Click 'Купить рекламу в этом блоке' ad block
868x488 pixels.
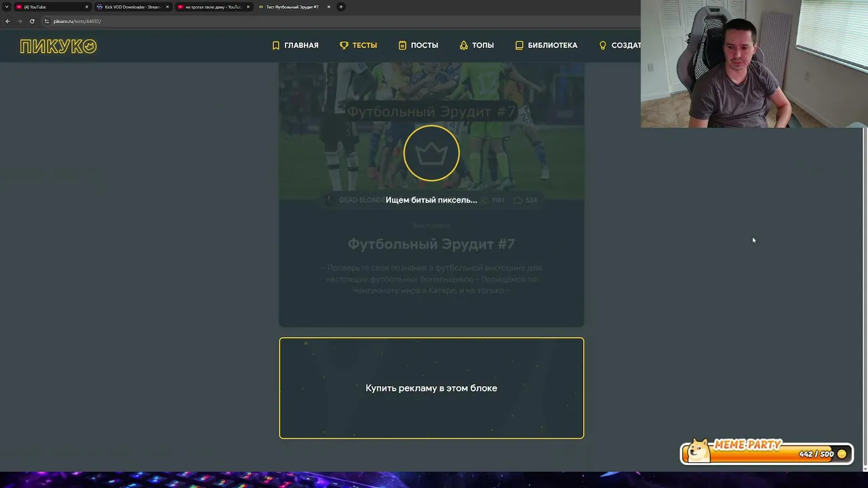[x=431, y=388]
